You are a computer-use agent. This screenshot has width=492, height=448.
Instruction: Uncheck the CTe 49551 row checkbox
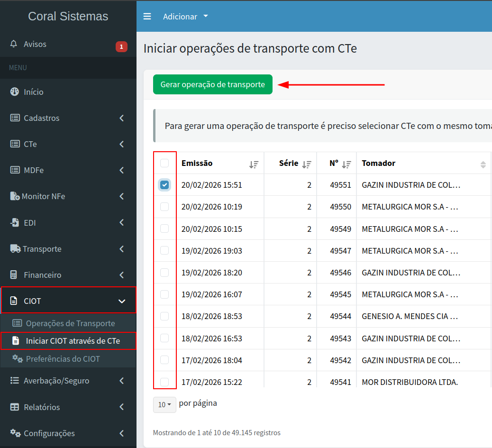164,185
